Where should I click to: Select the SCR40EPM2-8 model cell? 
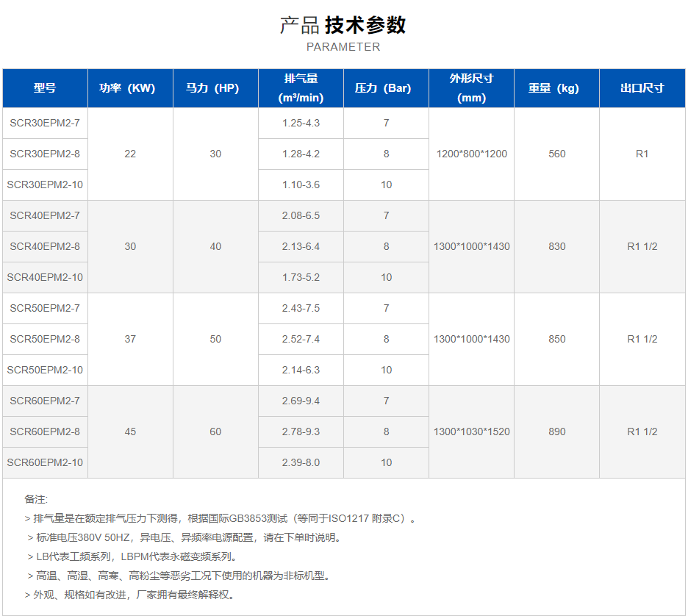[45, 246]
